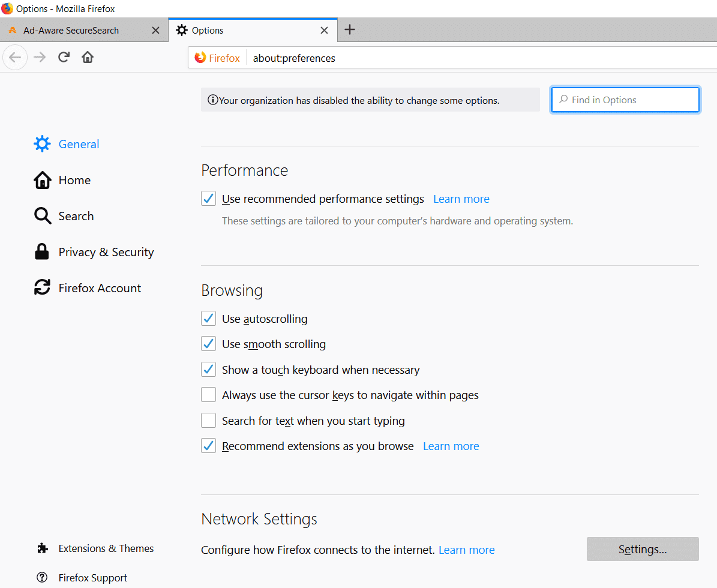Open the Search preferences category
This screenshot has width=717, height=588.
click(76, 216)
